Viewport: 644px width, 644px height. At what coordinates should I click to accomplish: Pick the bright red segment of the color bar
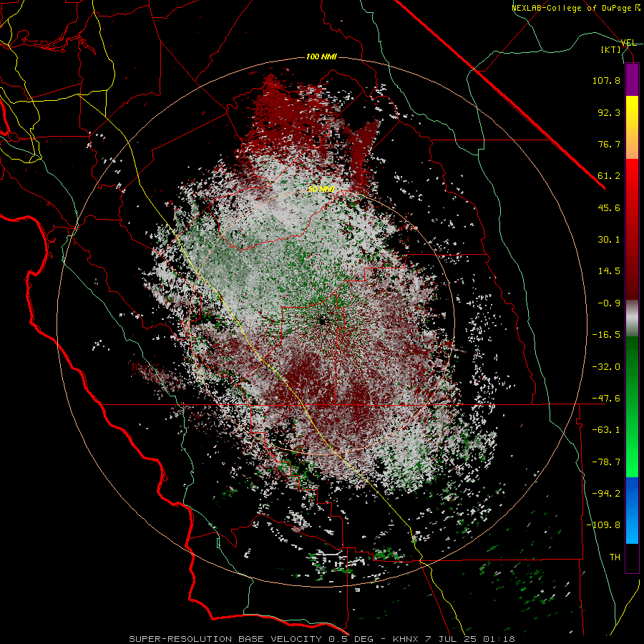click(x=632, y=176)
